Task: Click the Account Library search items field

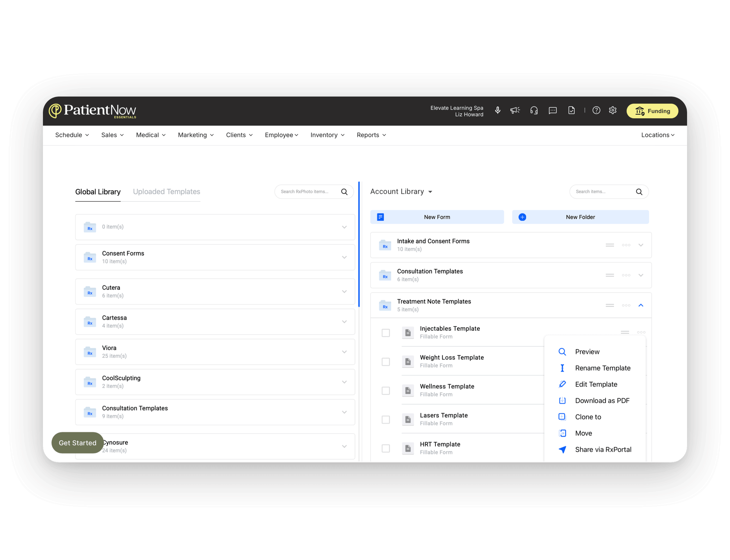Action: pos(609,192)
